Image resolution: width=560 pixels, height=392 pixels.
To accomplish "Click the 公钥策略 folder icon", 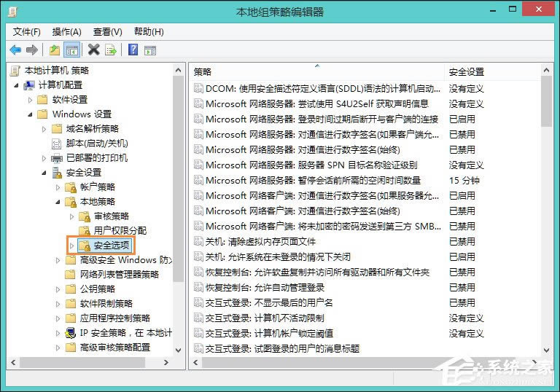I will (71, 289).
